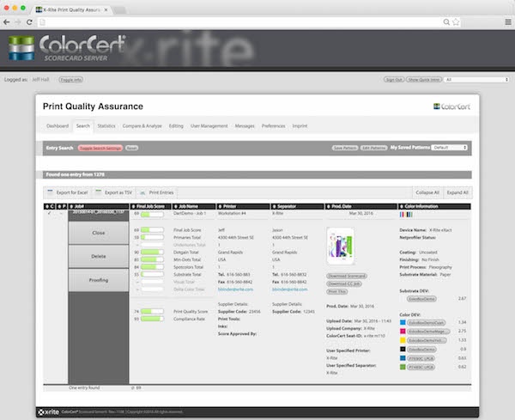Click the yellow Color DEV swatch
Screen dimensions: 515x420
pos(403,340)
